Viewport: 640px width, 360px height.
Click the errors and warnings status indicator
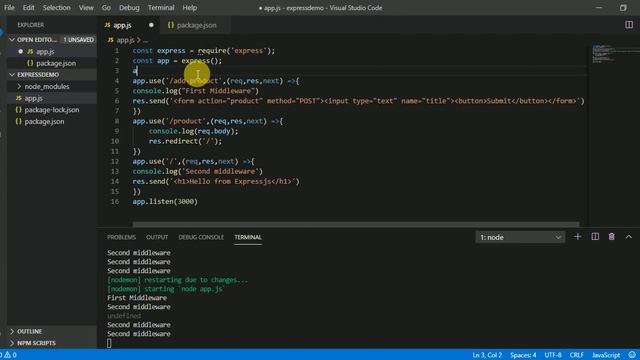pos(9,355)
